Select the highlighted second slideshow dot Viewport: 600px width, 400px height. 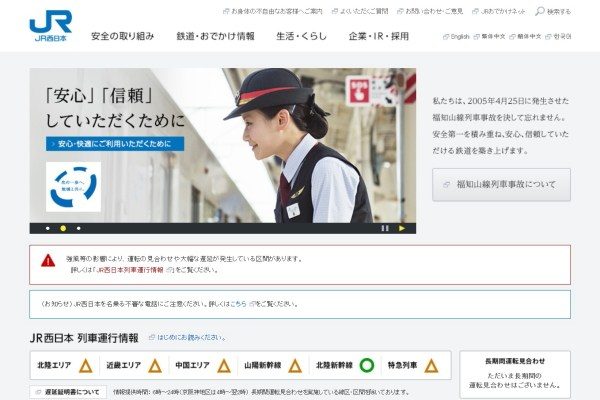point(63,229)
